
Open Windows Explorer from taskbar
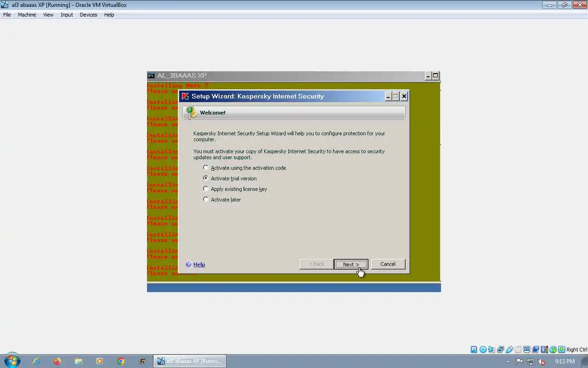pyautogui.click(x=79, y=361)
